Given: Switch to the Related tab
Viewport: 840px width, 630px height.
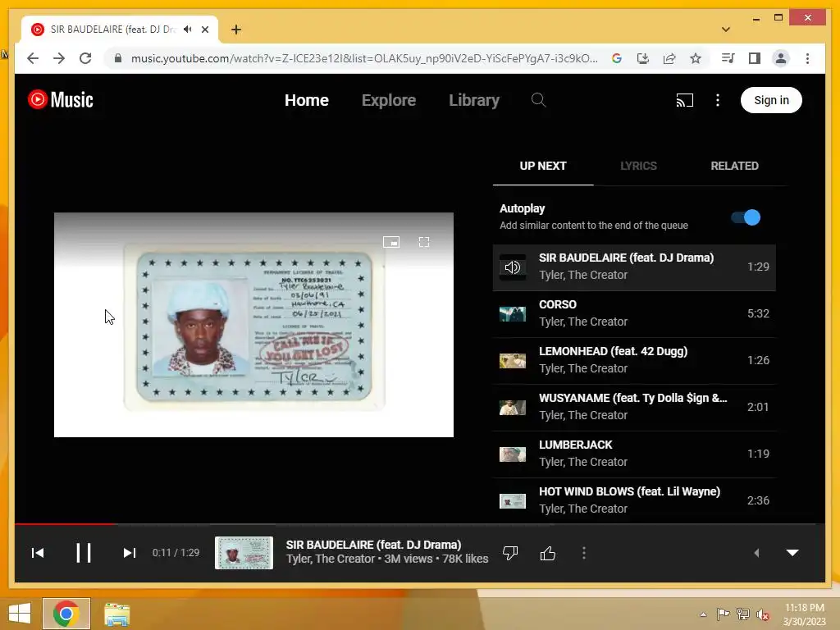Looking at the screenshot, I should coord(734,166).
